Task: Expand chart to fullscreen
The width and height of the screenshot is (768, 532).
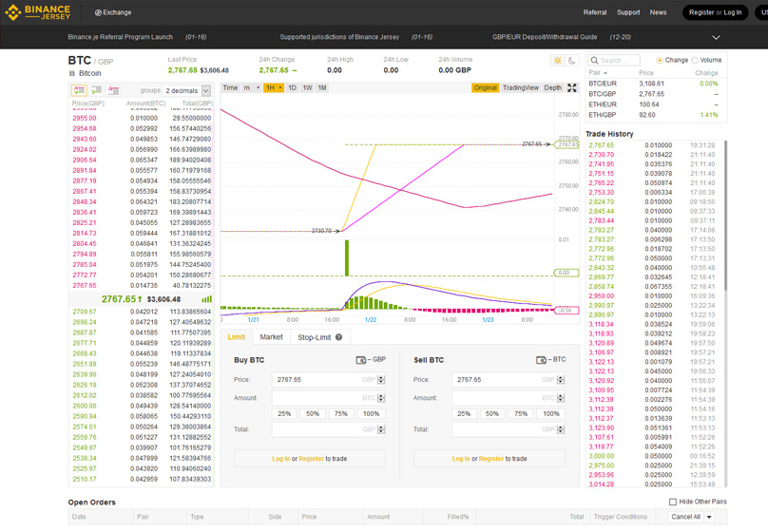Action: pos(572,87)
